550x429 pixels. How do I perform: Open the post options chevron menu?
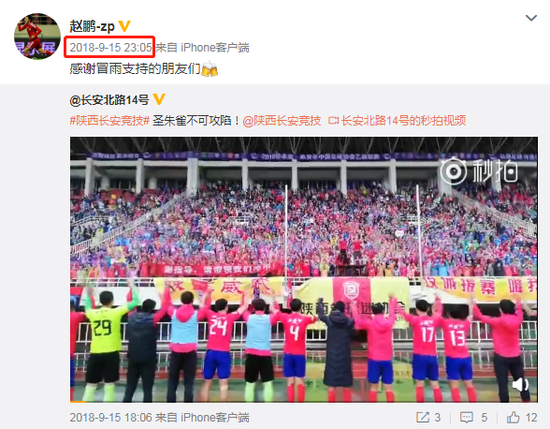[x=531, y=18]
